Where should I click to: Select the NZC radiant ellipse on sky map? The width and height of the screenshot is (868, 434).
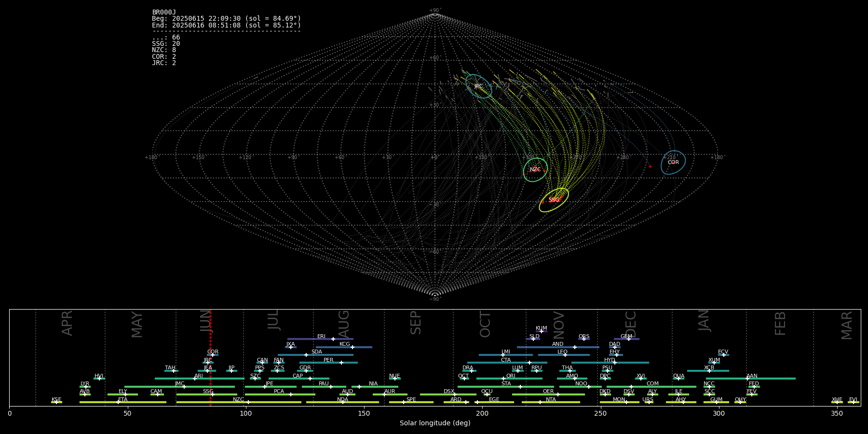click(535, 170)
